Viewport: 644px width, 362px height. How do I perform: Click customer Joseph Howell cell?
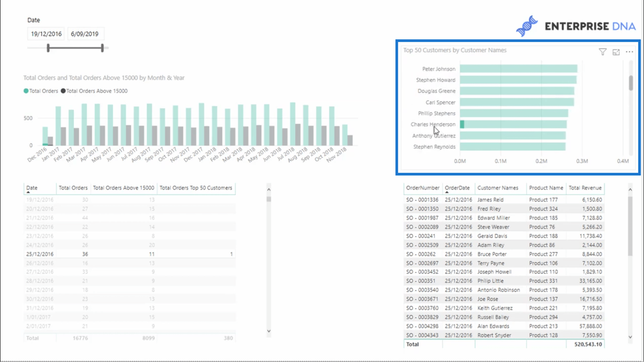click(494, 272)
